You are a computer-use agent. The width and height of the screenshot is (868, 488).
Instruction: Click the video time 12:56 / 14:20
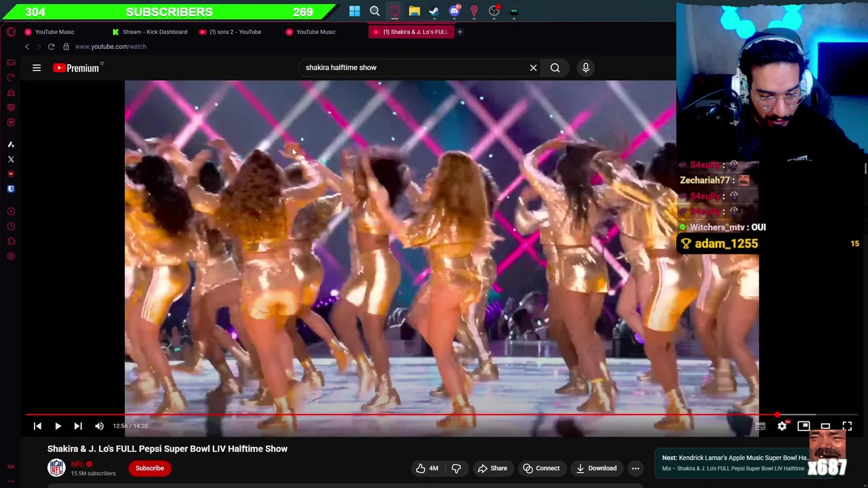click(130, 426)
